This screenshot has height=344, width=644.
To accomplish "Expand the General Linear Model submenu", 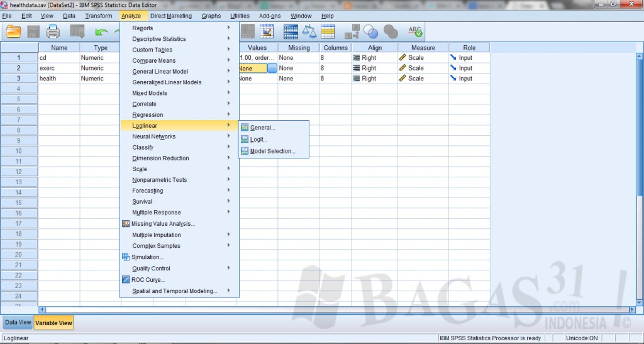I will [179, 72].
